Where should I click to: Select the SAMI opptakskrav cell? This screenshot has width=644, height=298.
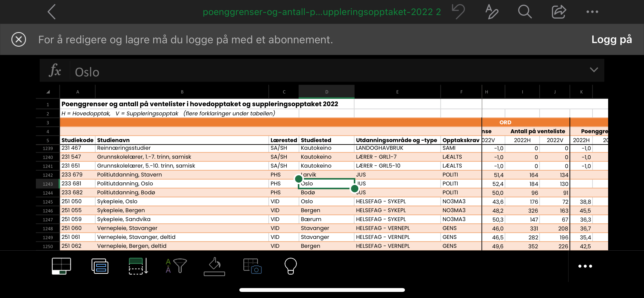tap(461, 148)
